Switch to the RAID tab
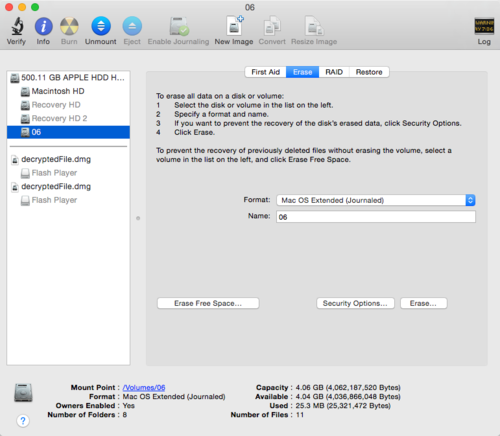 click(x=334, y=72)
